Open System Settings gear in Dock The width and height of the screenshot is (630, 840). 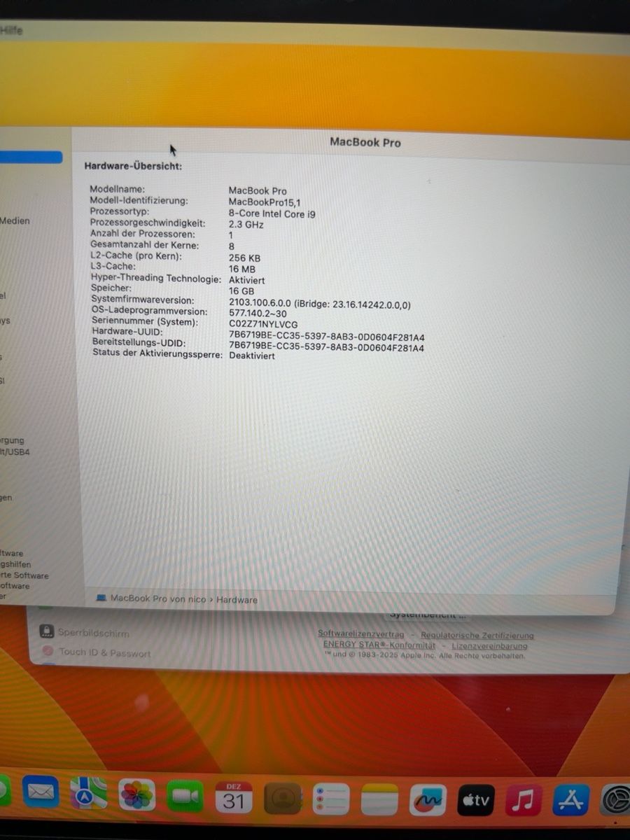[x=616, y=800]
